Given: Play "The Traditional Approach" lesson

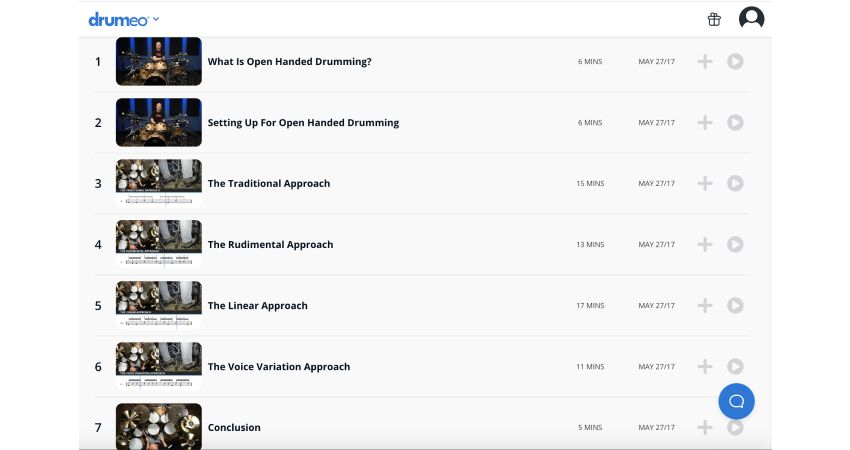Looking at the screenshot, I should [735, 184].
